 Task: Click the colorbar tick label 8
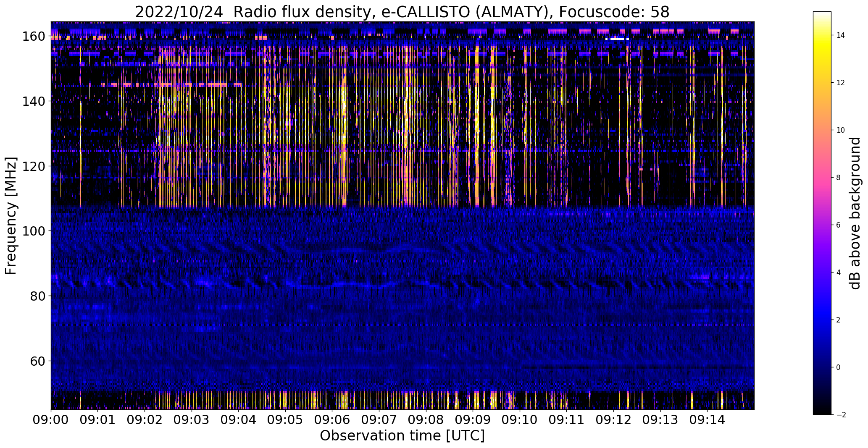tap(839, 178)
